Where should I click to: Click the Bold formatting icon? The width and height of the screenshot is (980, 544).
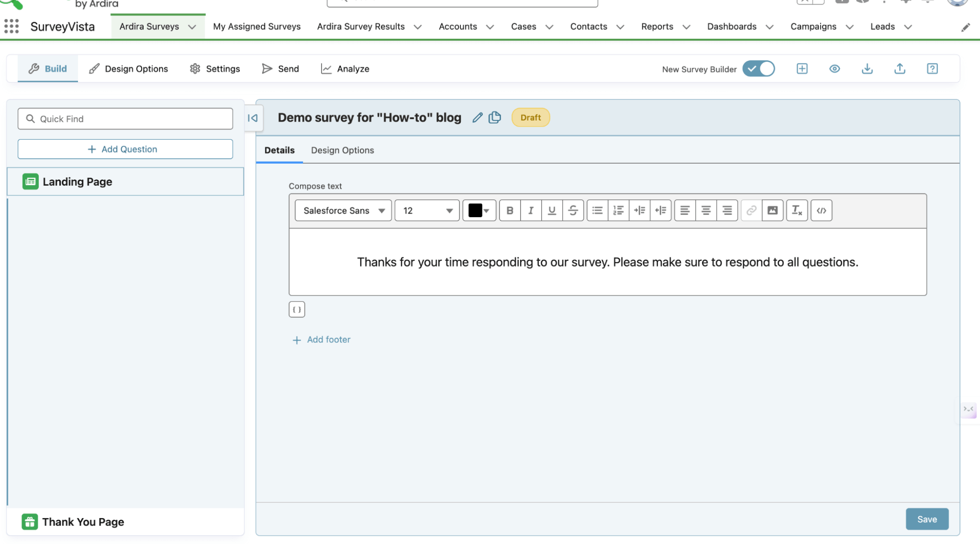510,210
